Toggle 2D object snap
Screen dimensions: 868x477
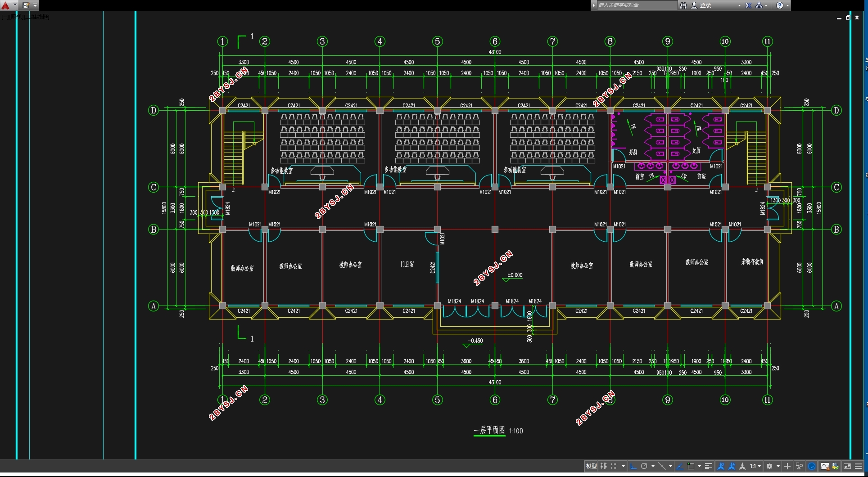tap(691, 466)
